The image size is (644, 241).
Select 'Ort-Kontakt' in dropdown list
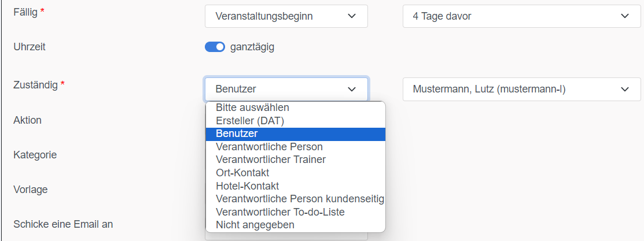pyautogui.click(x=242, y=173)
